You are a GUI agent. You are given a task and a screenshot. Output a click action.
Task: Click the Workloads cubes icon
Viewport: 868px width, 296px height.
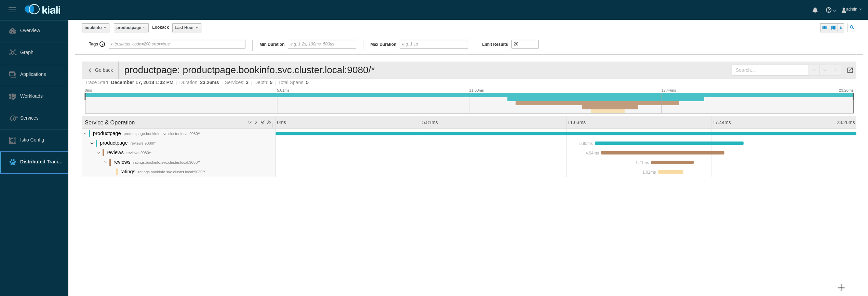[13, 96]
